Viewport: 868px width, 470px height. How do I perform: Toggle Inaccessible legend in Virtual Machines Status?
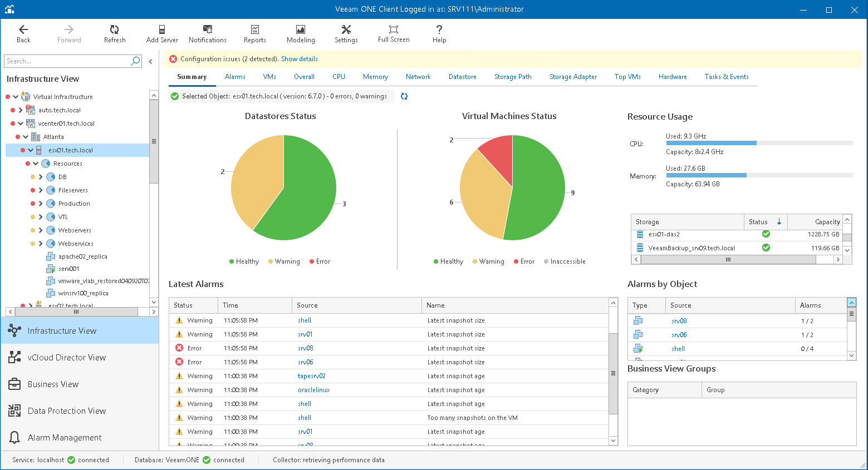565,261
